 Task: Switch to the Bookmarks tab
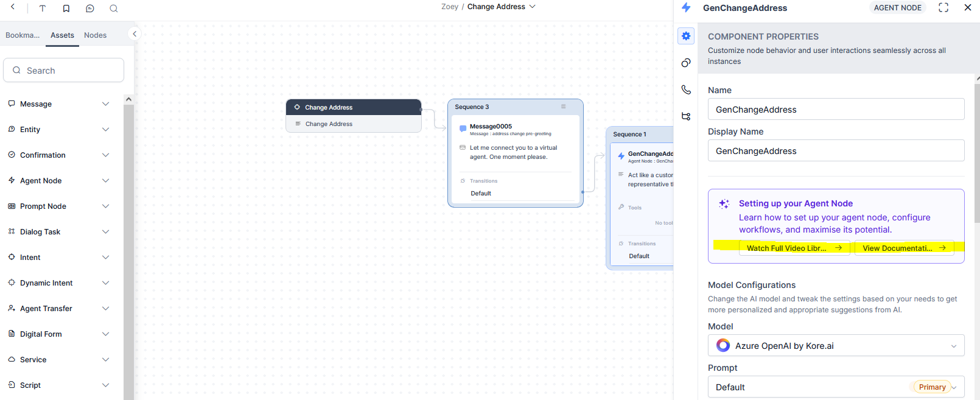23,35
